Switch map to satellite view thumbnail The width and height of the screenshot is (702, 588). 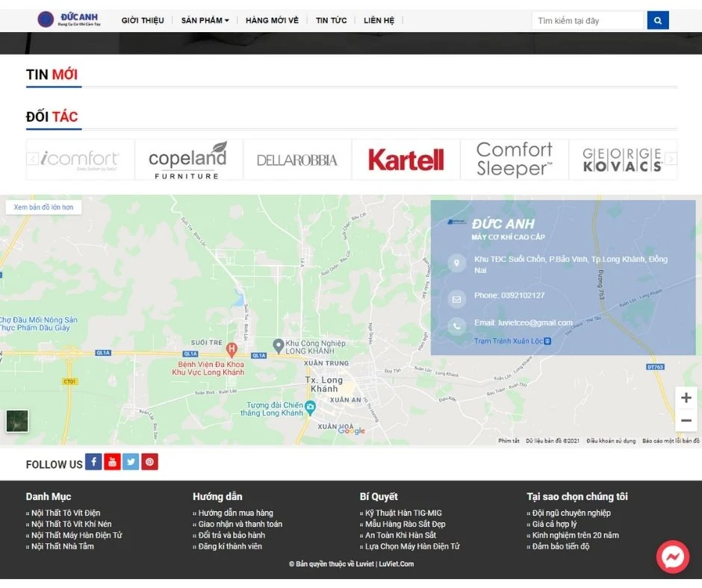(17, 421)
